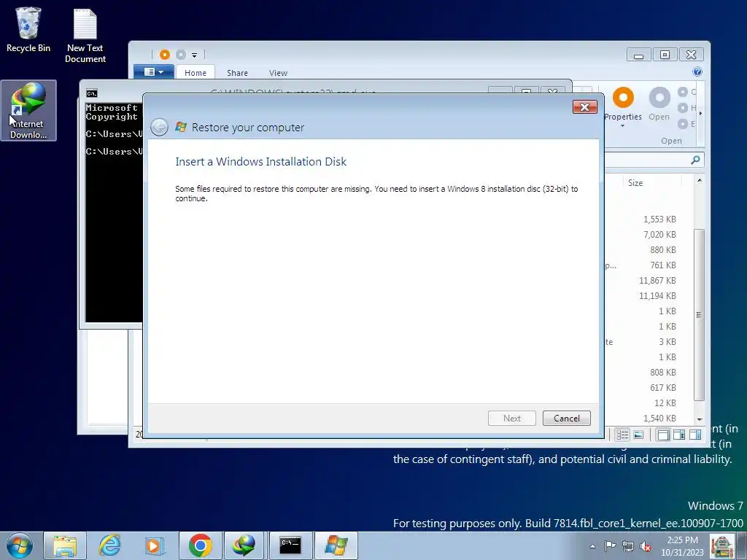Viewport: 747px width, 560px height.
Task: Click Cancel in the Restore your computer dialog
Action: click(566, 418)
